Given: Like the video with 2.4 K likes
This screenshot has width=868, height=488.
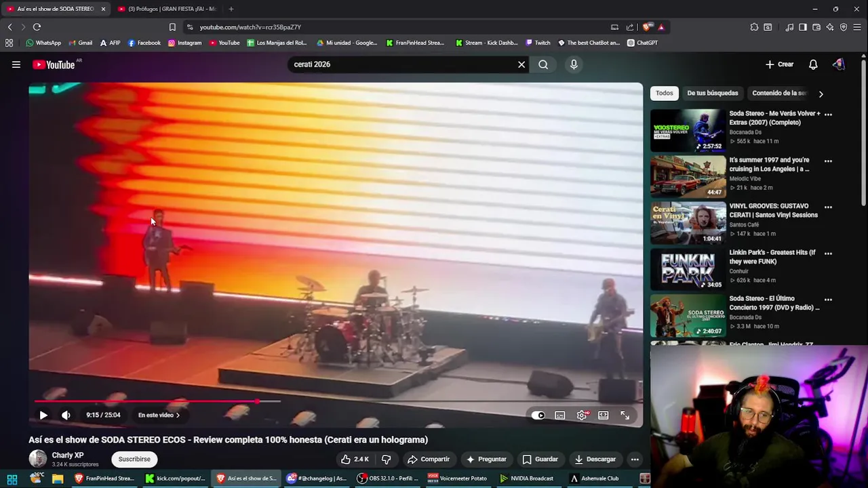Looking at the screenshot, I should [x=355, y=459].
